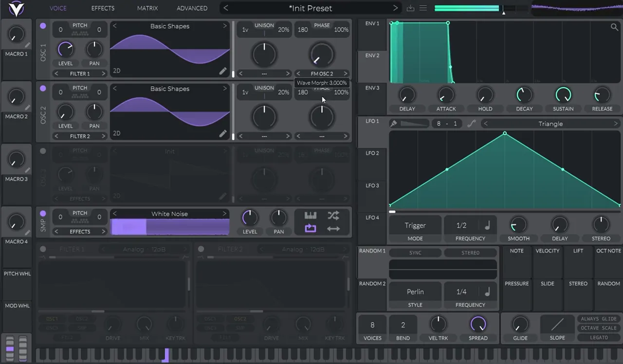623x364 pixels.
Task: Open OSC 1 wavetable editor pencil icon
Action: click(x=223, y=71)
